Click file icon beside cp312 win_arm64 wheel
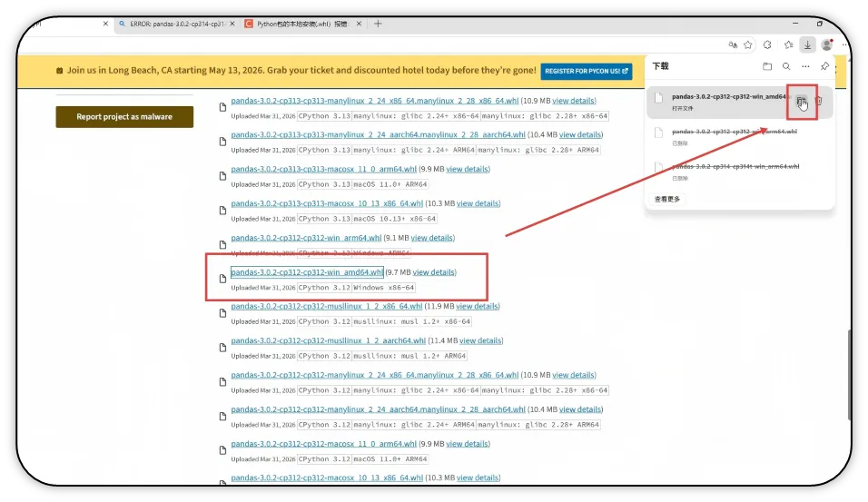This screenshot has width=868, height=502. [x=222, y=244]
